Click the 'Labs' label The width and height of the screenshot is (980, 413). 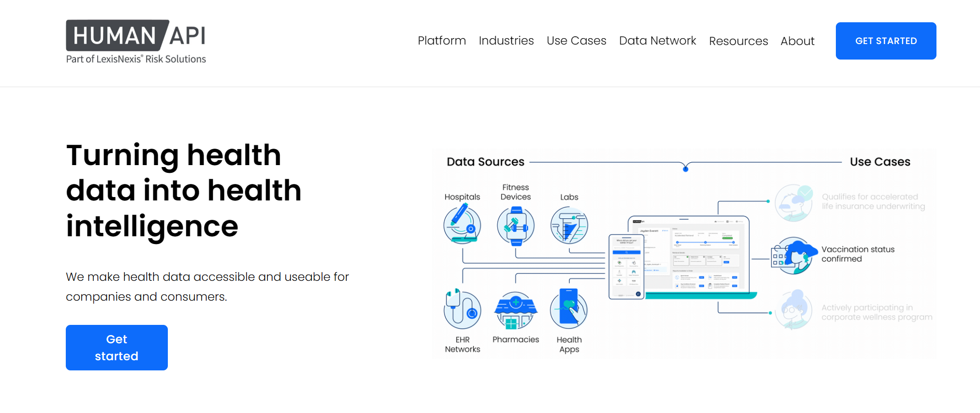click(569, 197)
